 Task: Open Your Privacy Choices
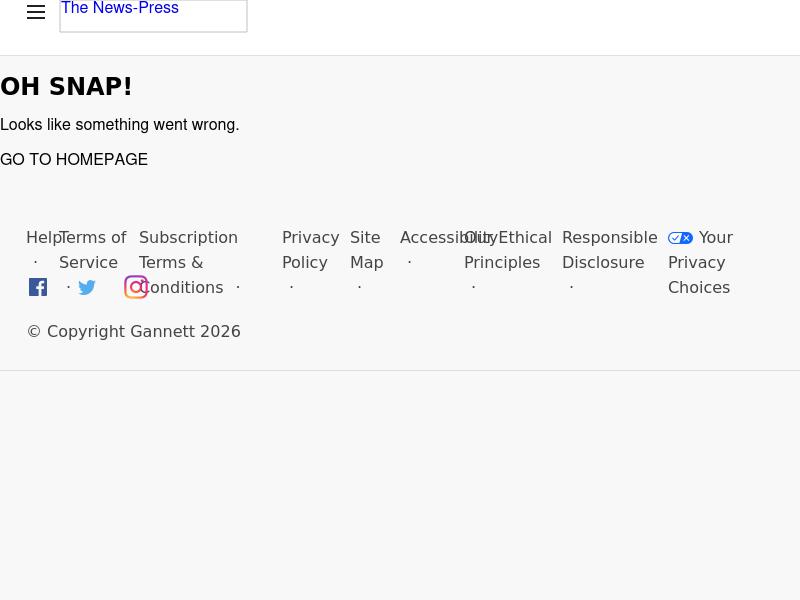point(710,263)
